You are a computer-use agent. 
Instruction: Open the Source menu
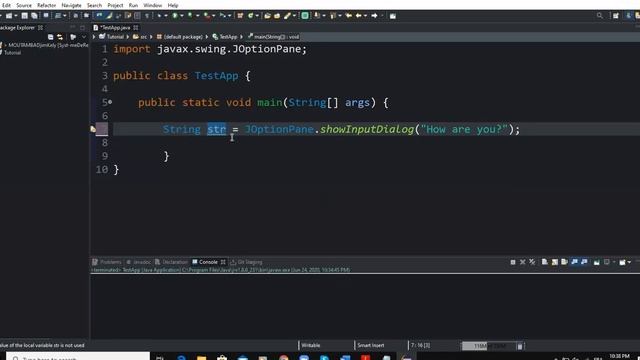point(24,5)
